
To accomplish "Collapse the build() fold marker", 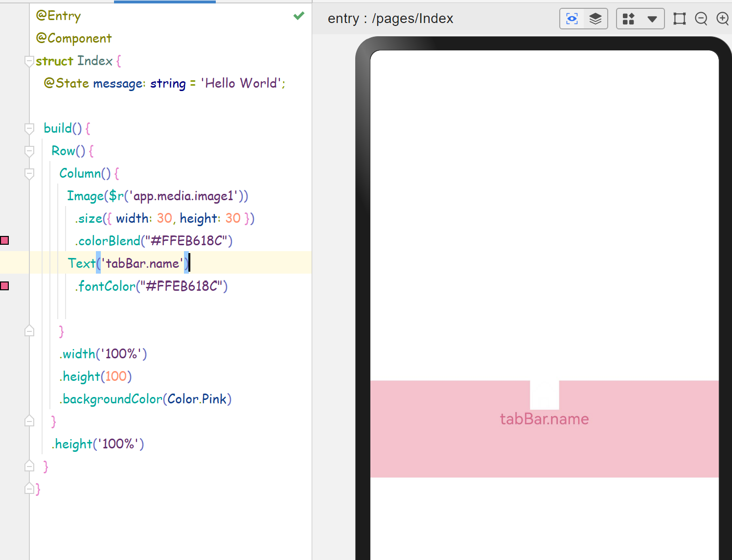I will [x=29, y=129].
